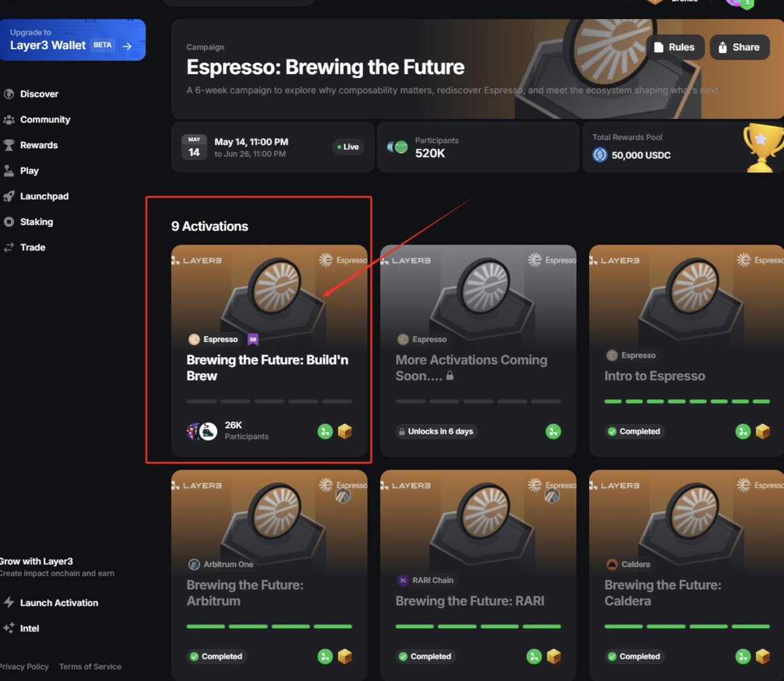Click the arrow on Layer3 Wallet banner
Image resolution: width=784 pixels, height=681 pixels.
127,46
